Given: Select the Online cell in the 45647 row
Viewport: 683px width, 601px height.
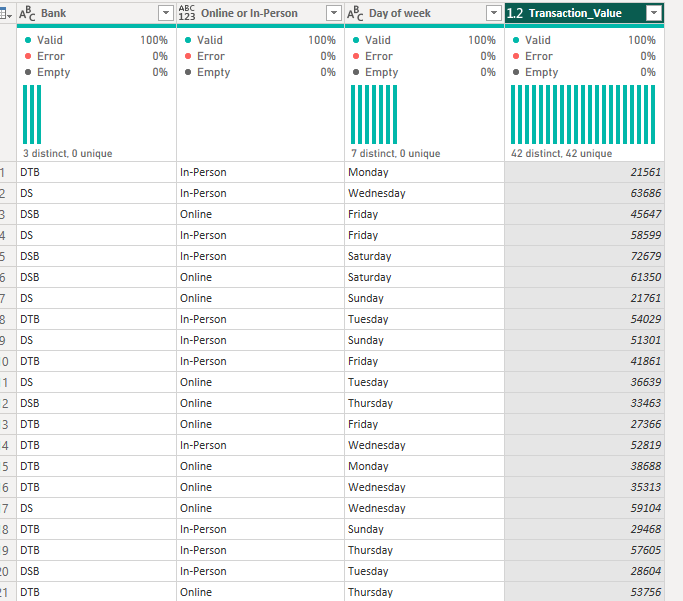Looking at the screenshot, I should pyautogui.click(x=260, y=214).
